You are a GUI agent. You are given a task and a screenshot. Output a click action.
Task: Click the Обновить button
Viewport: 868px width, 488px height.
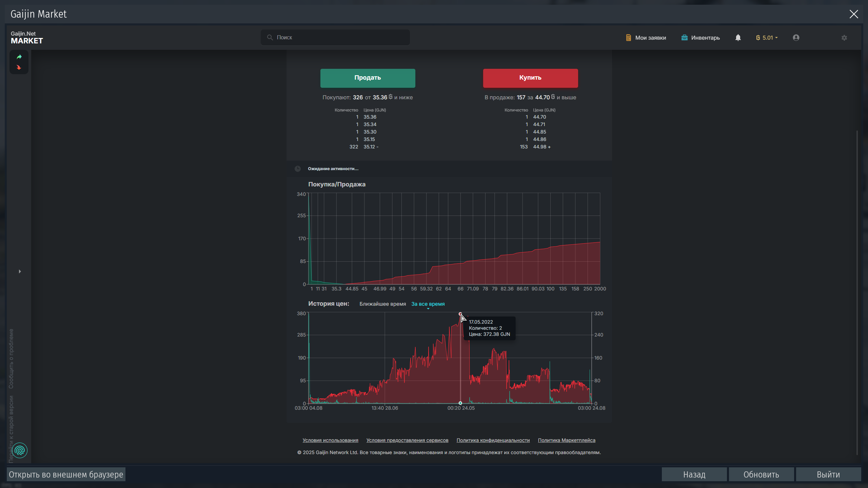761,474
